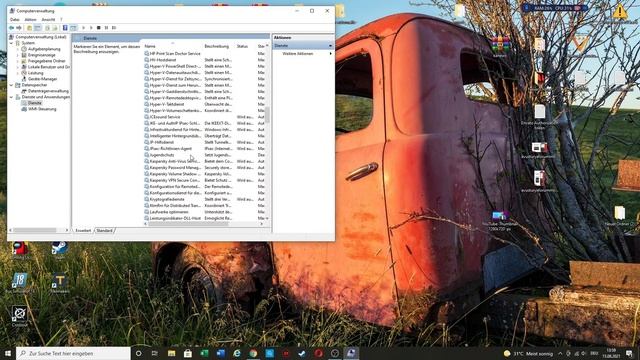Open Word from the taskbar
Image resolution: width=640 pixels, height=360 pixels.
coord(220,353)
